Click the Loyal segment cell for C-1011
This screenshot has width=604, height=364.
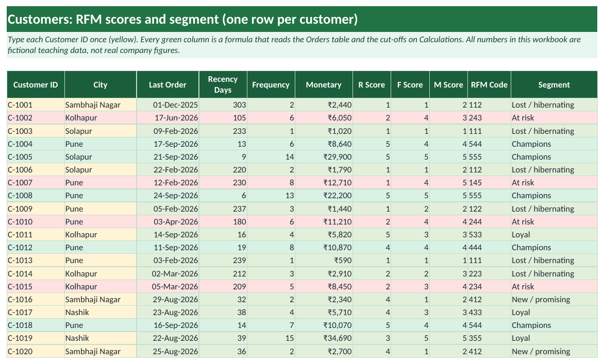tap(554, 234)
